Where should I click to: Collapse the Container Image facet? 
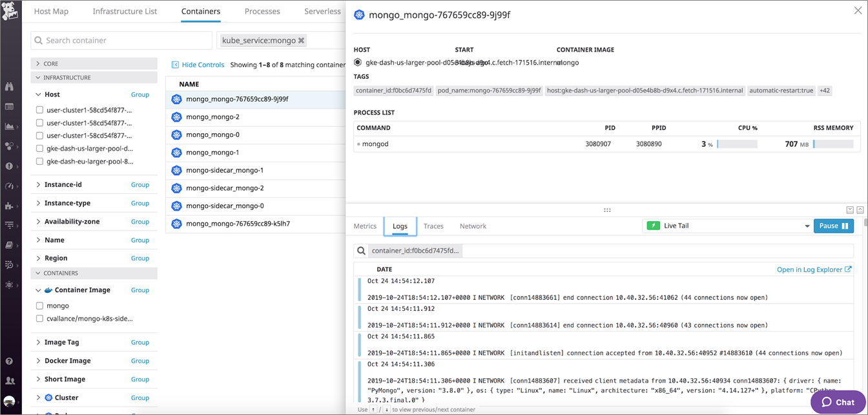[38, 290]
